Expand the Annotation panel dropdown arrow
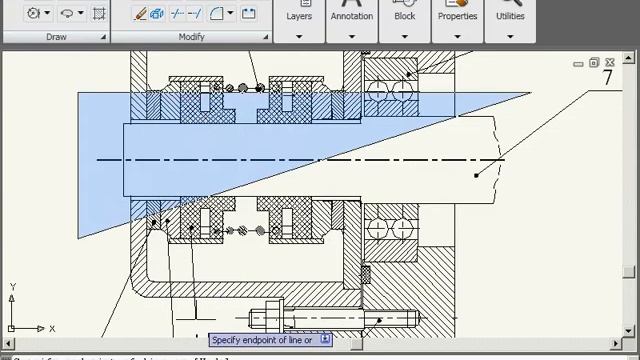 pos(352,36)
